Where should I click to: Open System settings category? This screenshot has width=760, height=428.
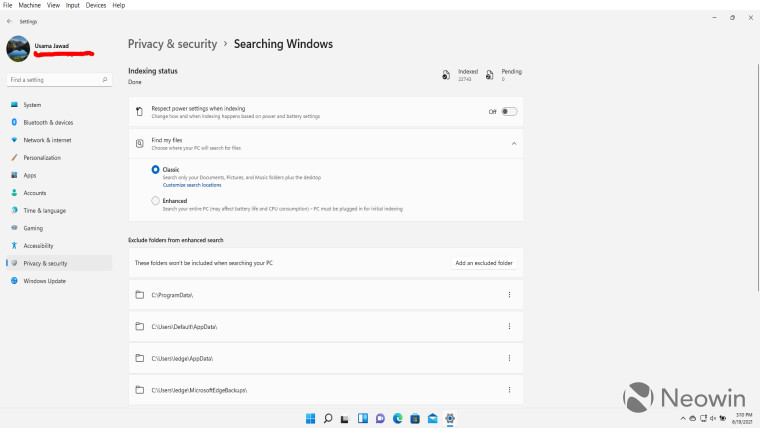tap(59, 105)
